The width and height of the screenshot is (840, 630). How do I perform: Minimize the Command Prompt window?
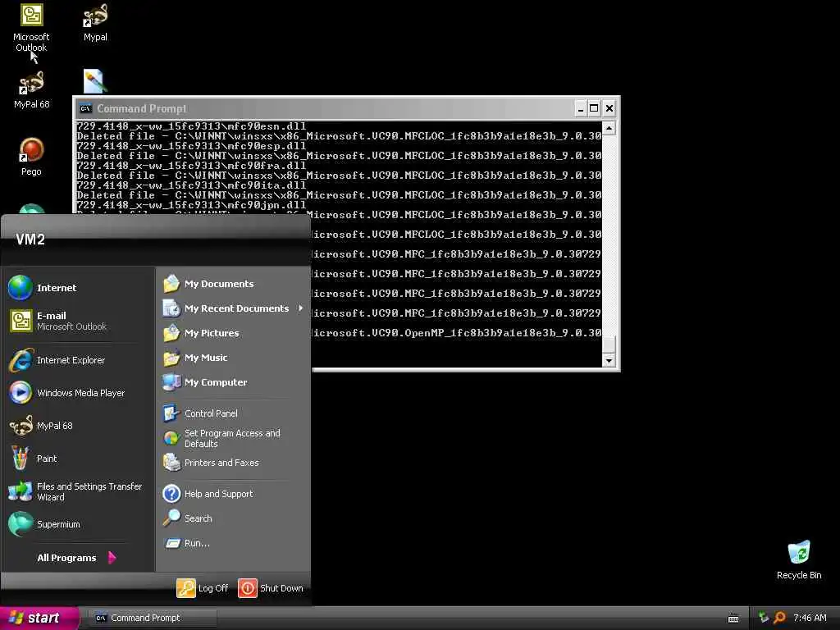coord(580,109)
